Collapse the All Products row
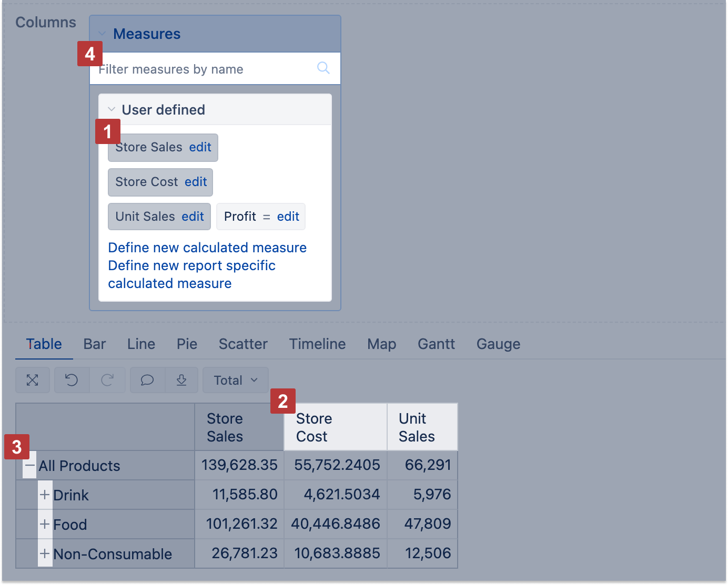 [x=30, y=466]
